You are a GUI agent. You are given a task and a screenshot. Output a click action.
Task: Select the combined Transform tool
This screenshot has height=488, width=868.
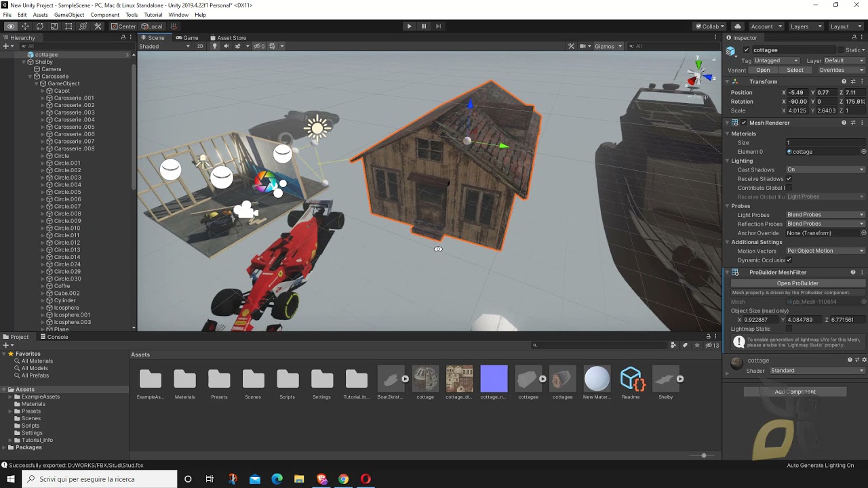point(83,26)
